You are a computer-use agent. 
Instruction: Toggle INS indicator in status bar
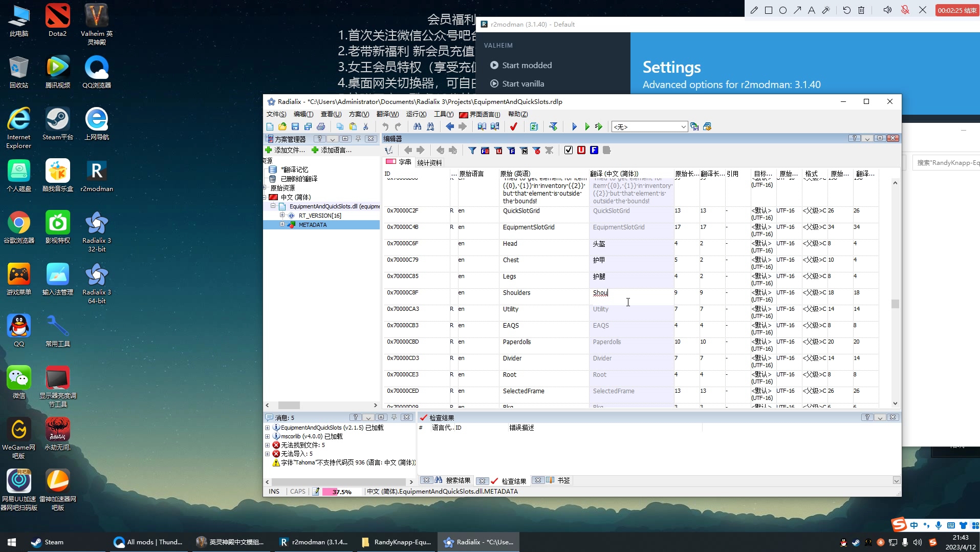[274, 492]
